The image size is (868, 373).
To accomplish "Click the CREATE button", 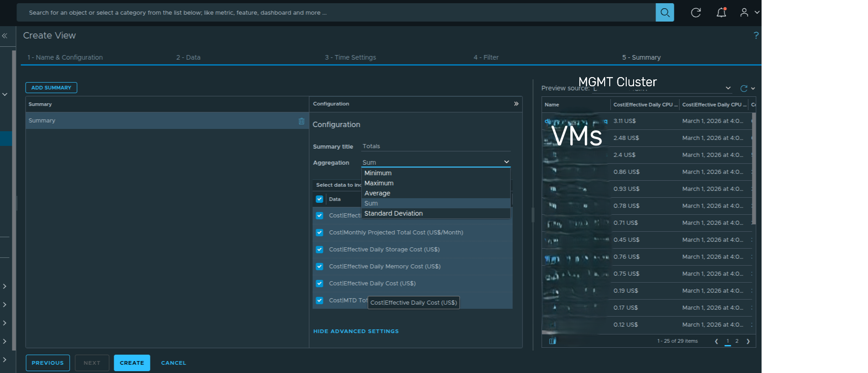I will pyautogui.click(x=132, y=363).
